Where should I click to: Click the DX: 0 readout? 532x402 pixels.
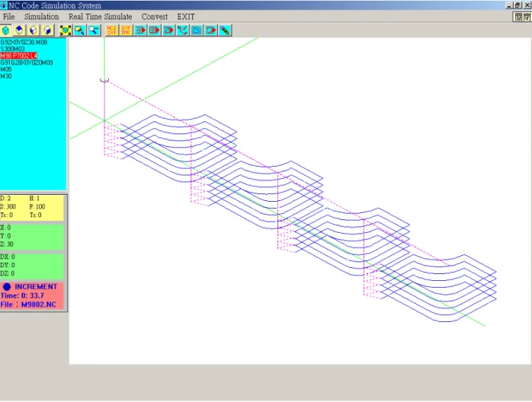click(8, 257)
